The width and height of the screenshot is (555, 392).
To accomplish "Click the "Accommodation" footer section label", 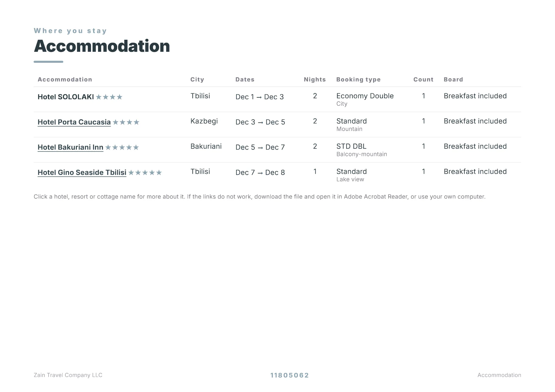I will (x=499, y=375).
